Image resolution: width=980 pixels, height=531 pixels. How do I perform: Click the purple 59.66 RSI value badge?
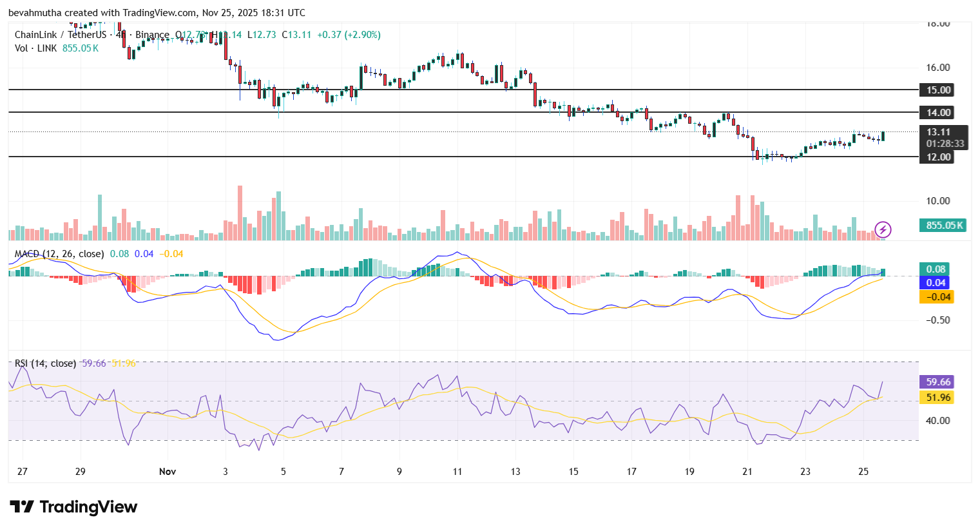pyautogui.click(x=936, y=382)
